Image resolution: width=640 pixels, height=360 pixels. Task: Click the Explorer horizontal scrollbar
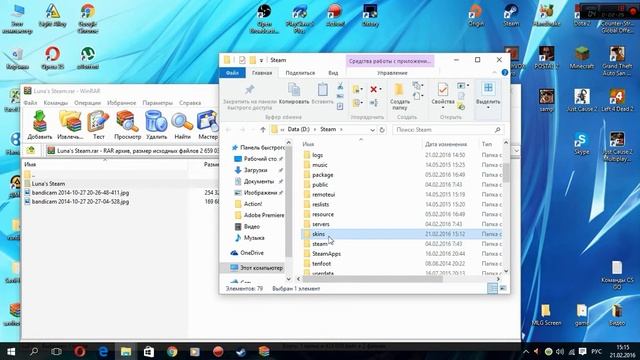click(x=372, y=279)
